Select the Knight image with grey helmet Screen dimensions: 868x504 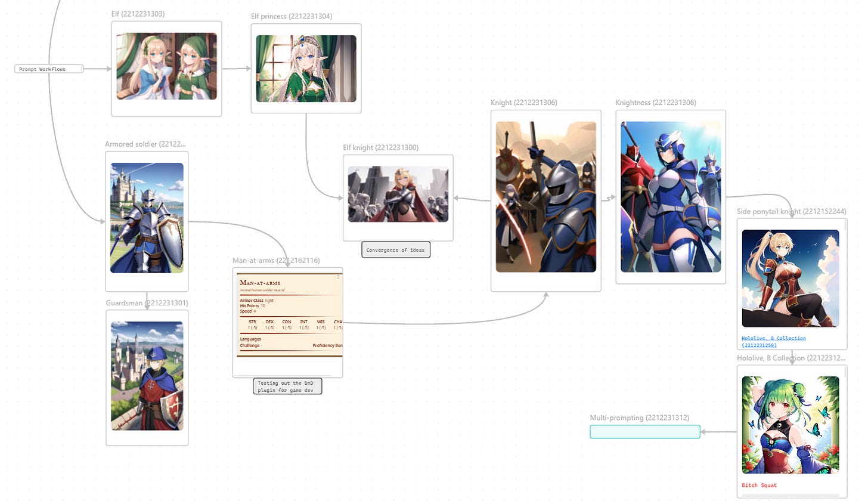(545, 197)
